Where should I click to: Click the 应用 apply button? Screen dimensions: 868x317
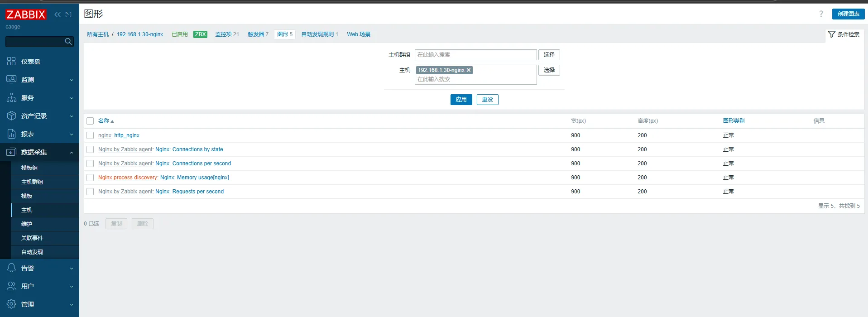coord(461,100)
